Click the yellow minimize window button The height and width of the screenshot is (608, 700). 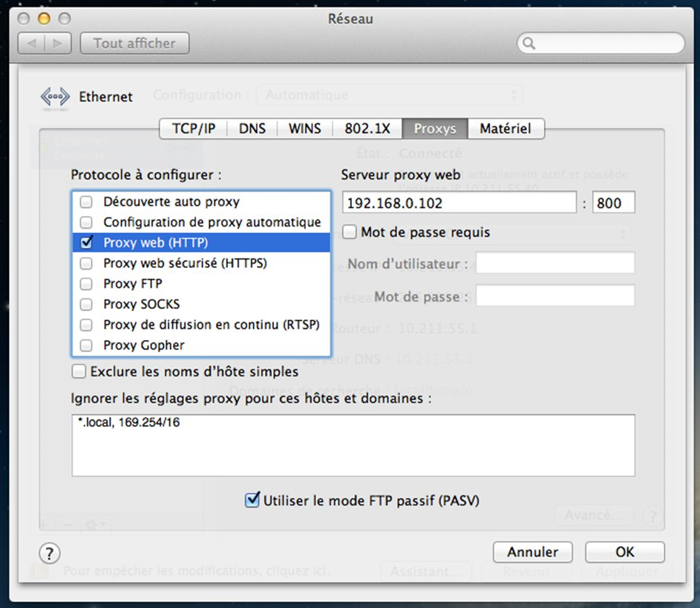coord(44,19)
